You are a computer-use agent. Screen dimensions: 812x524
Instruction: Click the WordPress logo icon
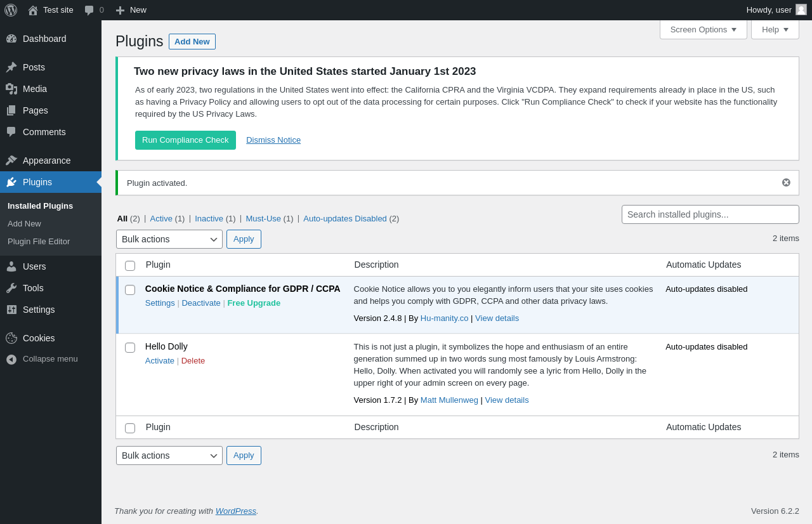[11, 10]
